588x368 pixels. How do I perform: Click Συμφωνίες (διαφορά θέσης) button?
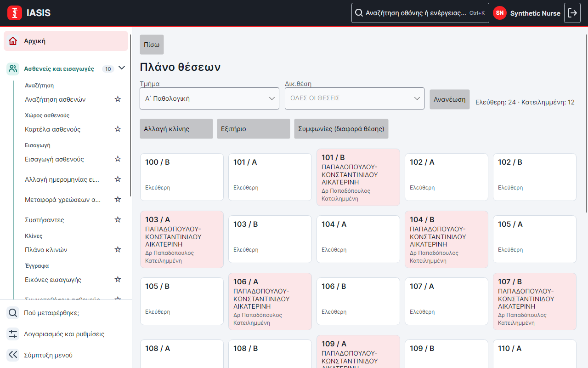pyautogui.click(x=341, y=129)
